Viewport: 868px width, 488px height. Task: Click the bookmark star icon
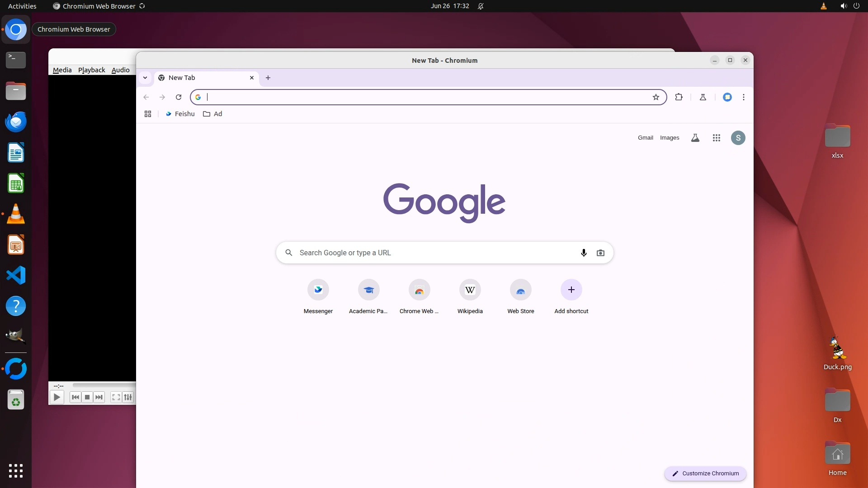click(x=656, y=97)
